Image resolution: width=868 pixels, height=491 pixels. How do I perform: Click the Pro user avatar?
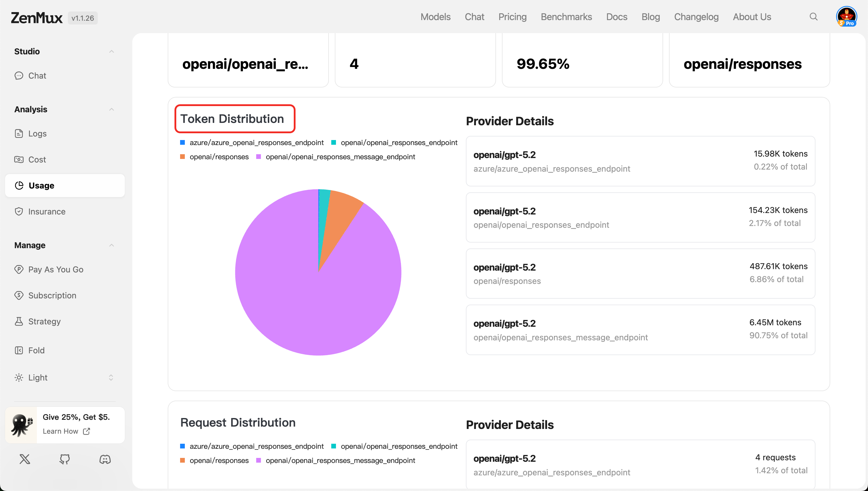coord(846,17)
